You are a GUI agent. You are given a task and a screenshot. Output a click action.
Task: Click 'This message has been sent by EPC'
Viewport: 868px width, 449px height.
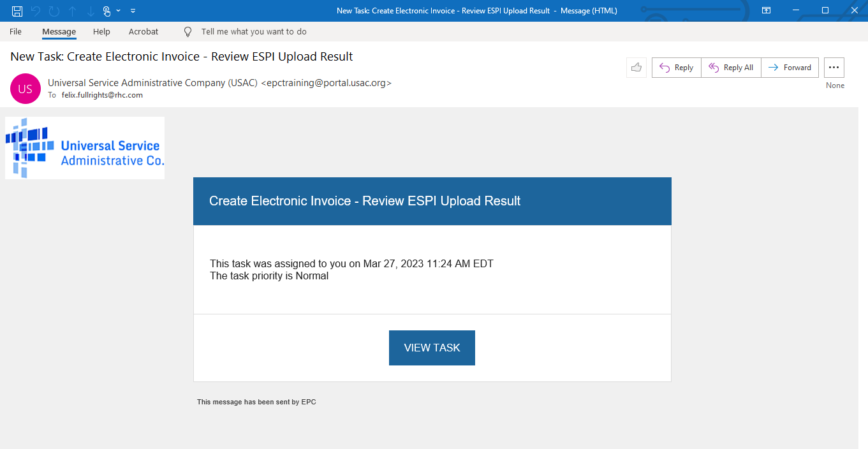[x=256, y=402]
